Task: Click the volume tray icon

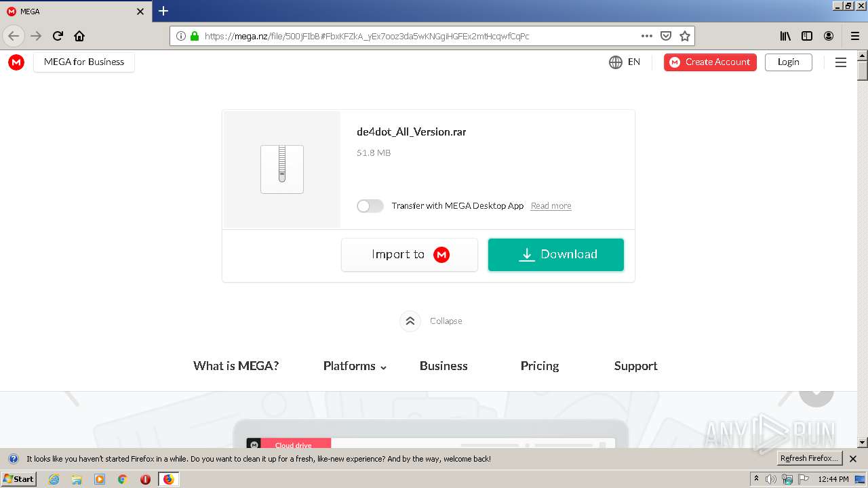Action: (x=771, y=479)
